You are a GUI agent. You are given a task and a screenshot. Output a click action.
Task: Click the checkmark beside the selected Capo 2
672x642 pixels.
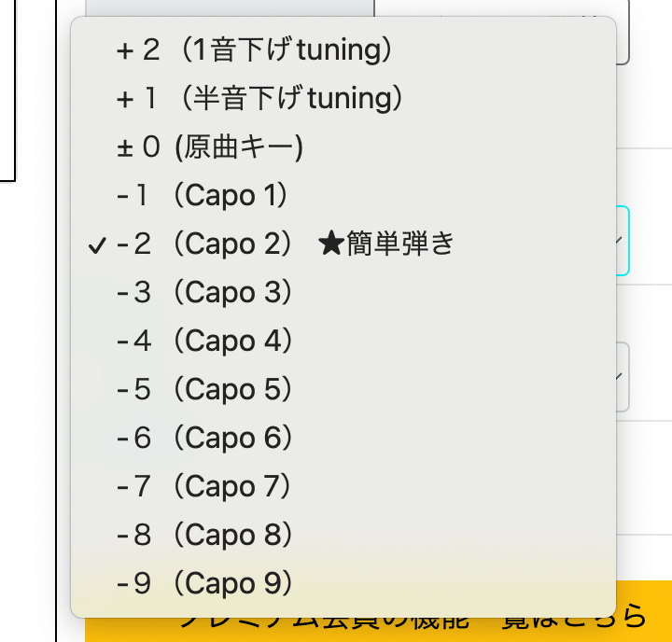pyautogui.click(x=96, y=244)
